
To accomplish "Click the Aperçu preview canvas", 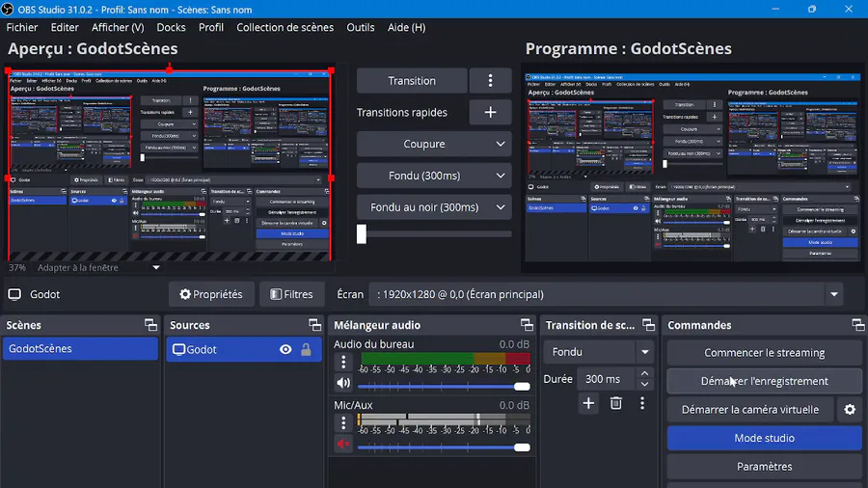I will [x=170, y=165].
